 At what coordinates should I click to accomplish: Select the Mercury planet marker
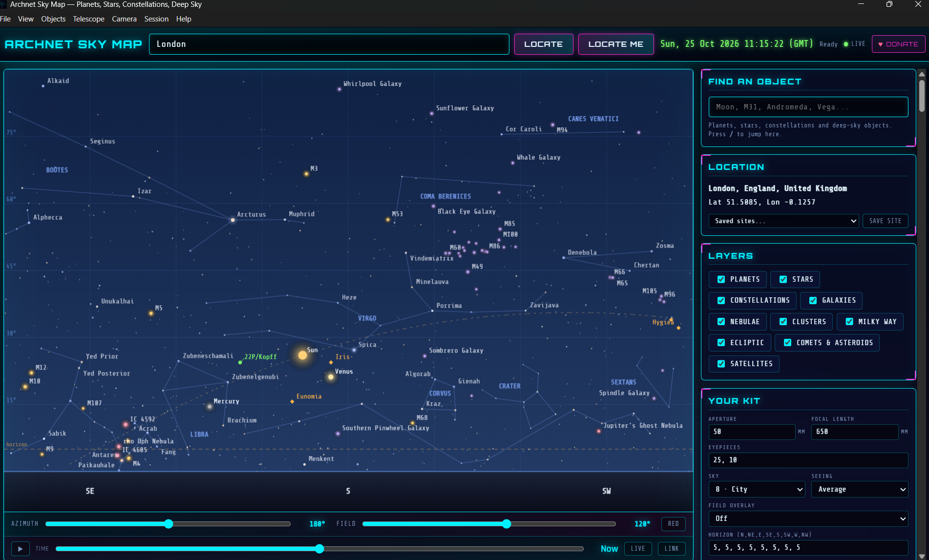coord(210,406)
